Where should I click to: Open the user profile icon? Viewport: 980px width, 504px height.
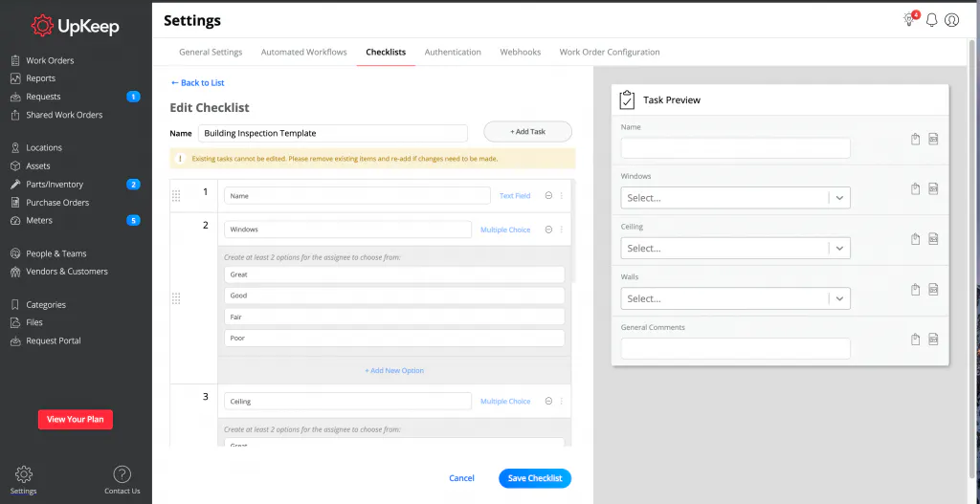(x=951, y=20)
